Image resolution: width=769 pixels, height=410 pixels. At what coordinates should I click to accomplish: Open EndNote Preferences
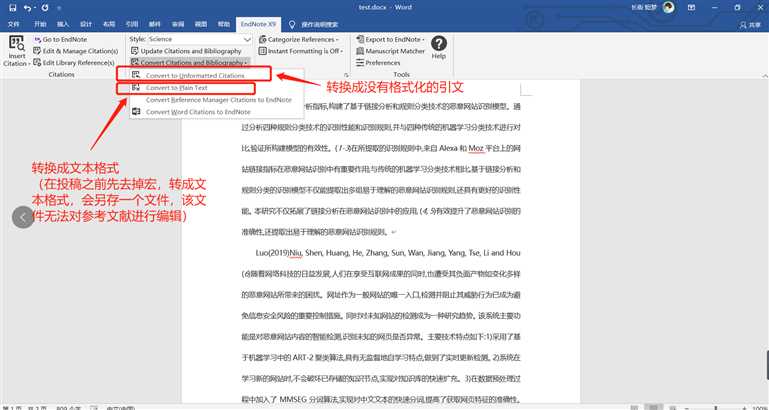tap(378, 63)
